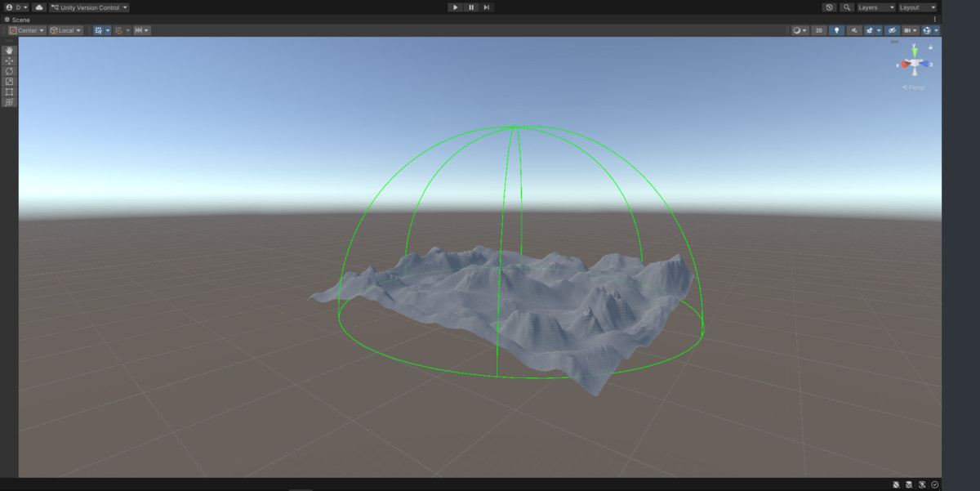This screenshot has height=491, width=980.
Task: Toggle scene lighting lightbulb
Action: point(836,30)
